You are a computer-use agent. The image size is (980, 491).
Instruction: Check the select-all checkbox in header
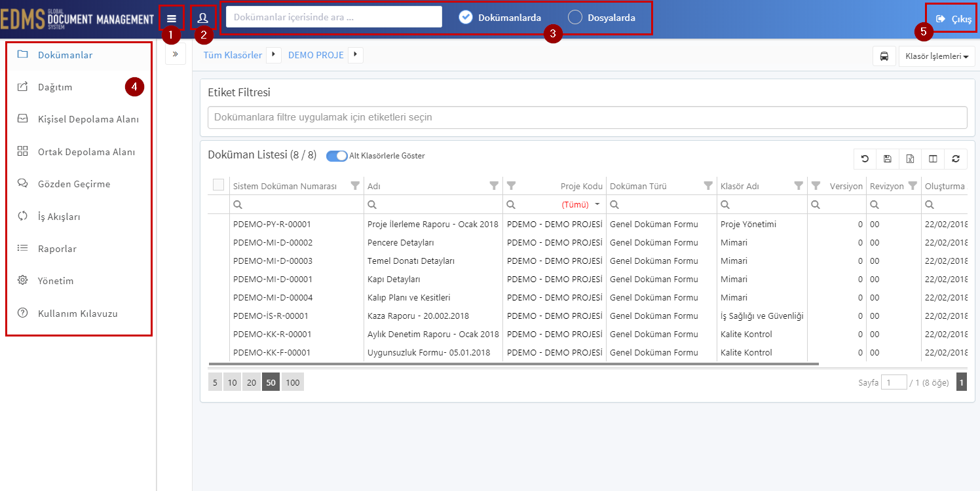219,185
